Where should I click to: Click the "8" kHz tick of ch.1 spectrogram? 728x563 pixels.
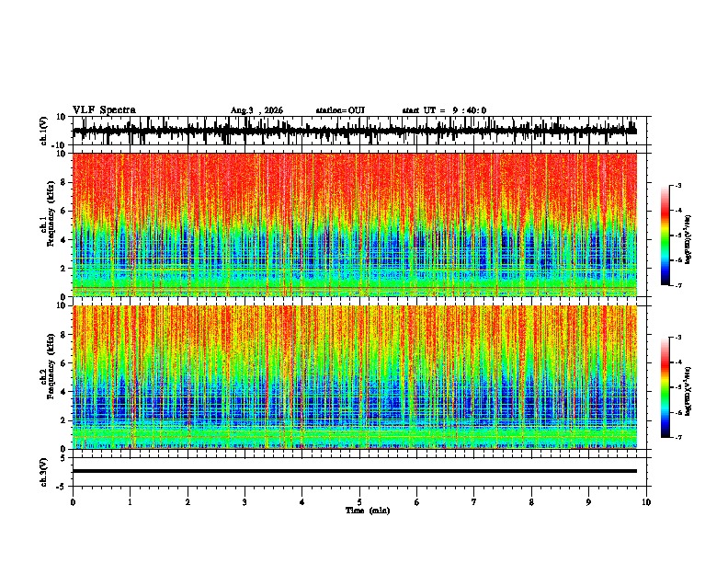click(x=63, y=182)
